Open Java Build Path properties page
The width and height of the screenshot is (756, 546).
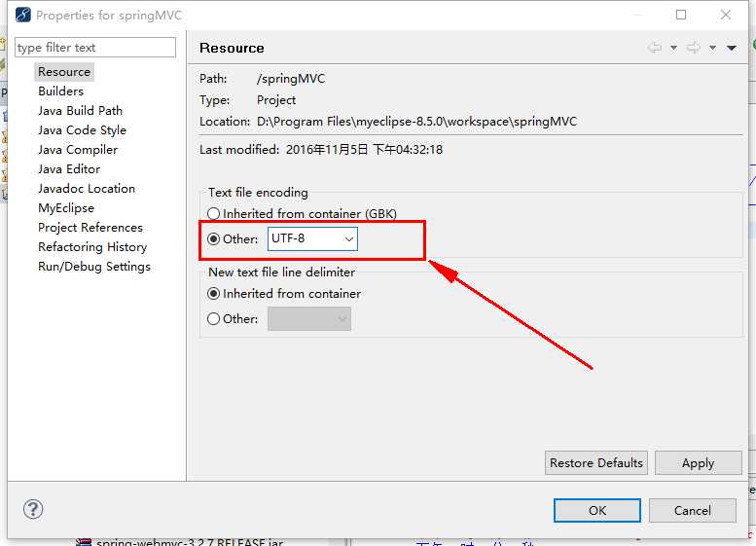click(80, 110)
